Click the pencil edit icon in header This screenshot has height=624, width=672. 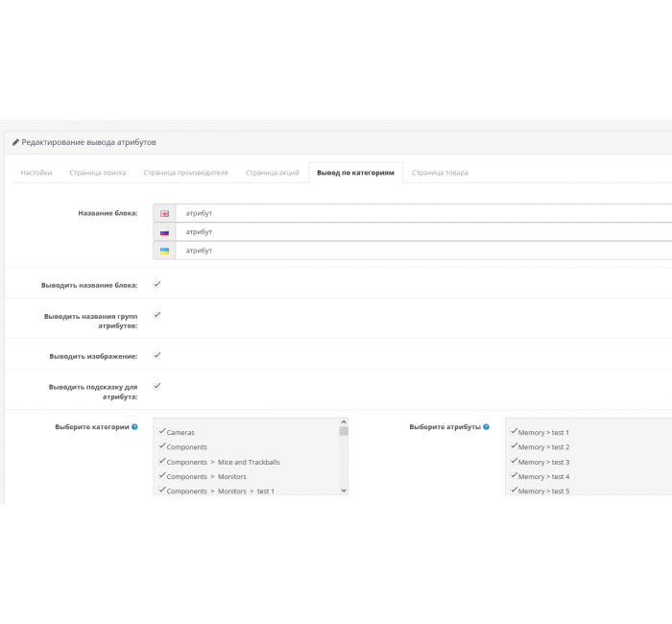point(16,142)
